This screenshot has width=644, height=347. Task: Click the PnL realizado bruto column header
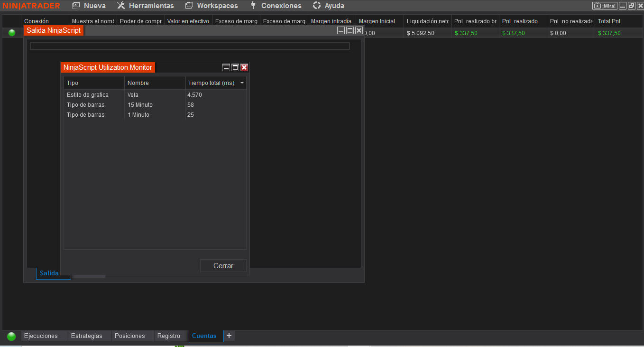pos(475,21)
